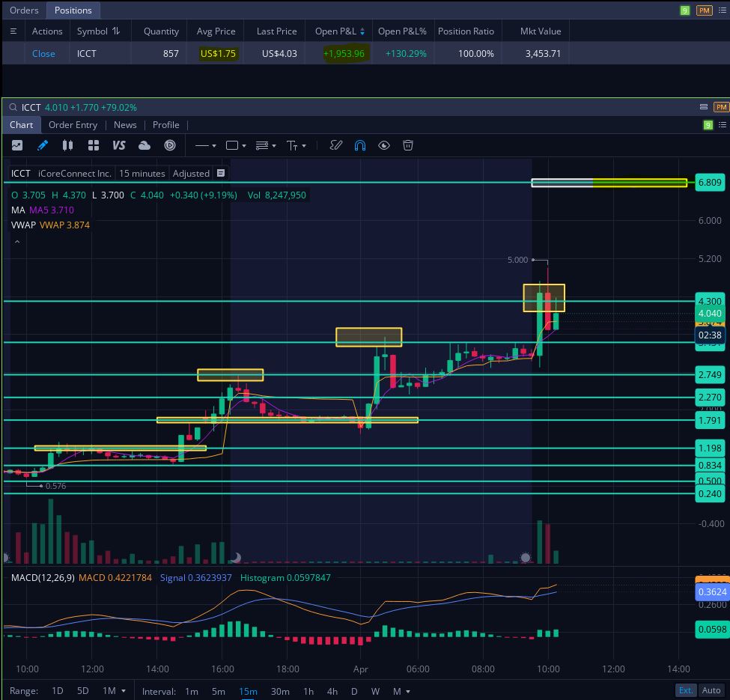Select the freehand brush drawing icon
This screenshot has width=730, height=700.
(335, 146)
